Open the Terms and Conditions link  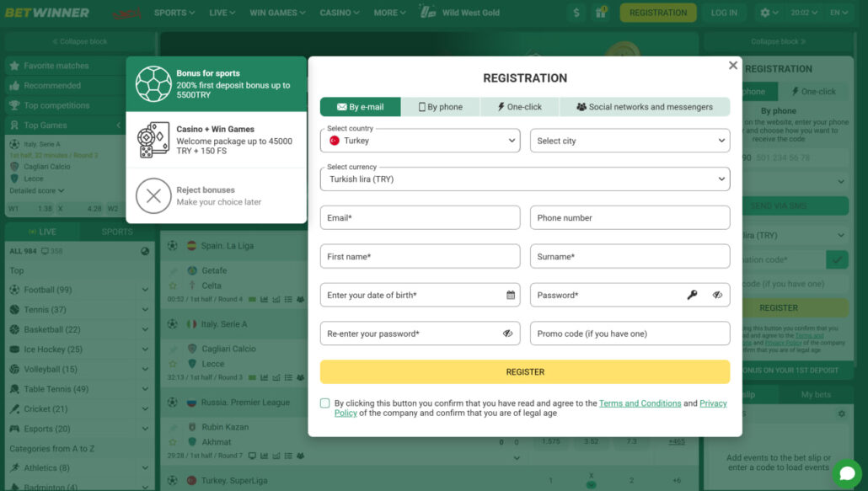pos(640,403)
